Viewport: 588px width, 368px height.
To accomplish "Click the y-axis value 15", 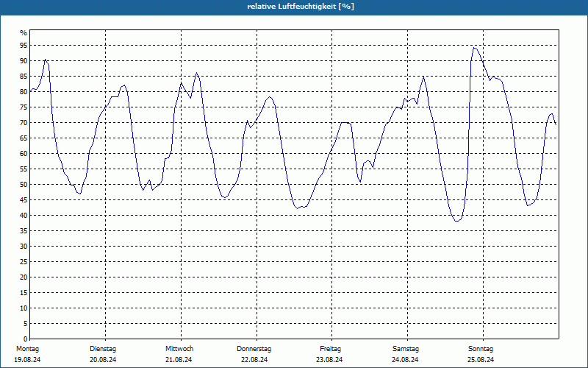I will click(24, 292).
